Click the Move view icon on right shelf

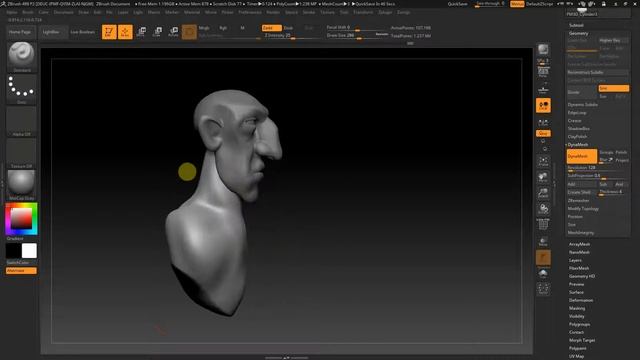click(543, 177)
